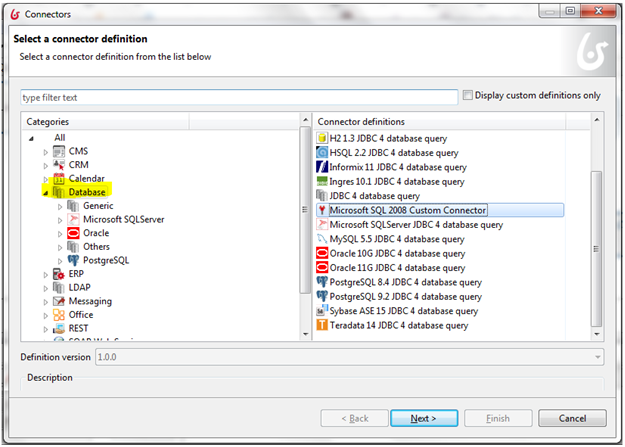
Task: Click the Database category icon
Action: coord(59,193)
